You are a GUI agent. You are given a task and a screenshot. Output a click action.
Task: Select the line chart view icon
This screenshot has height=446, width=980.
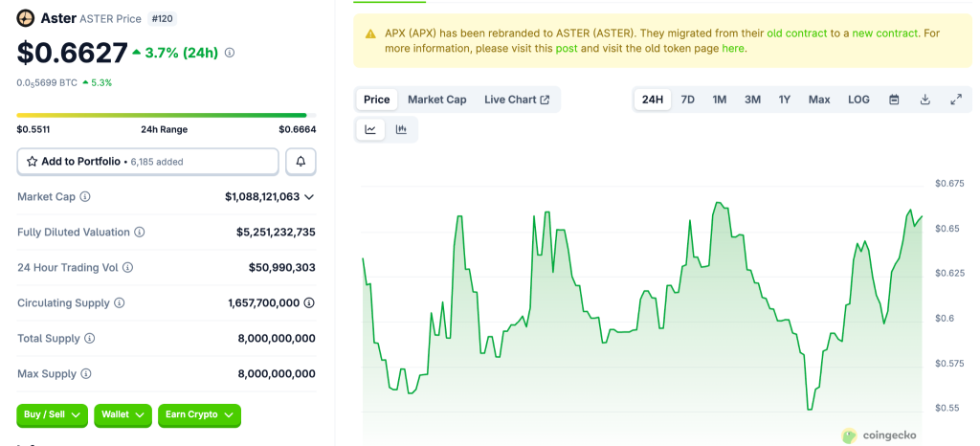point(370,129)
